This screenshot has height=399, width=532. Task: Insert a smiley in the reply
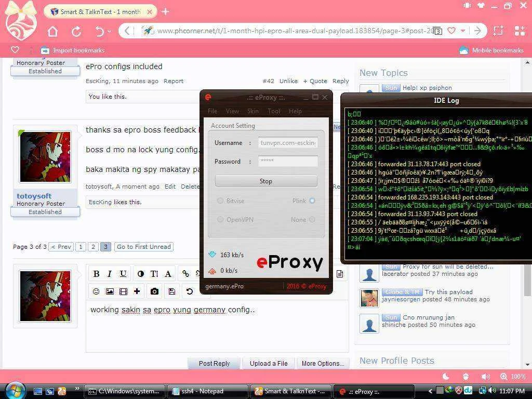point(96,291)
